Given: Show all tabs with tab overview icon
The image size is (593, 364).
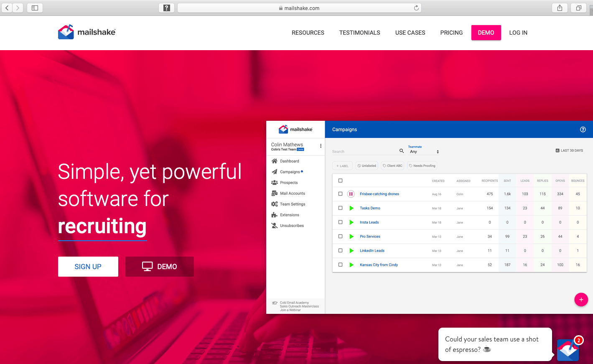Looking at the screenshot, I should (579, 8).
